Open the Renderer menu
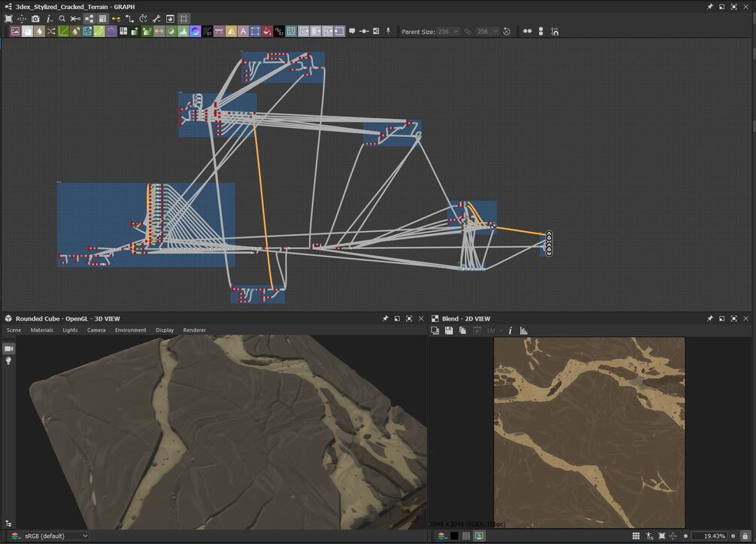 194,330
